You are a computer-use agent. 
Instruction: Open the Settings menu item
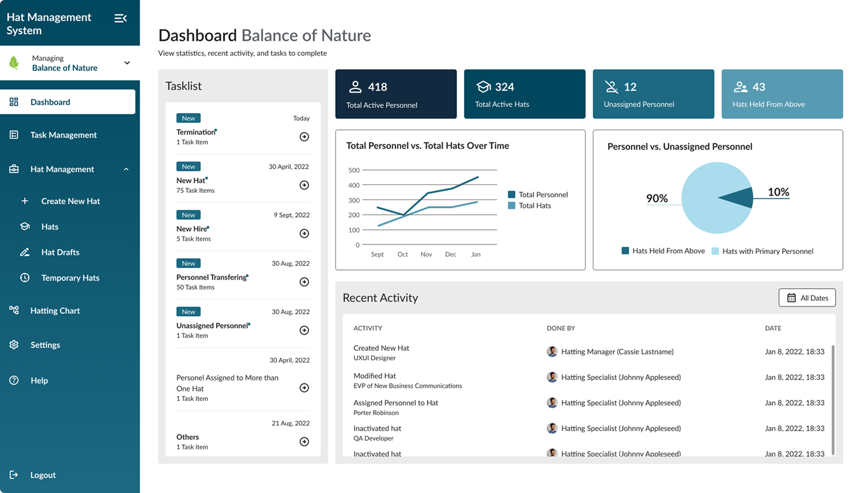45,345
